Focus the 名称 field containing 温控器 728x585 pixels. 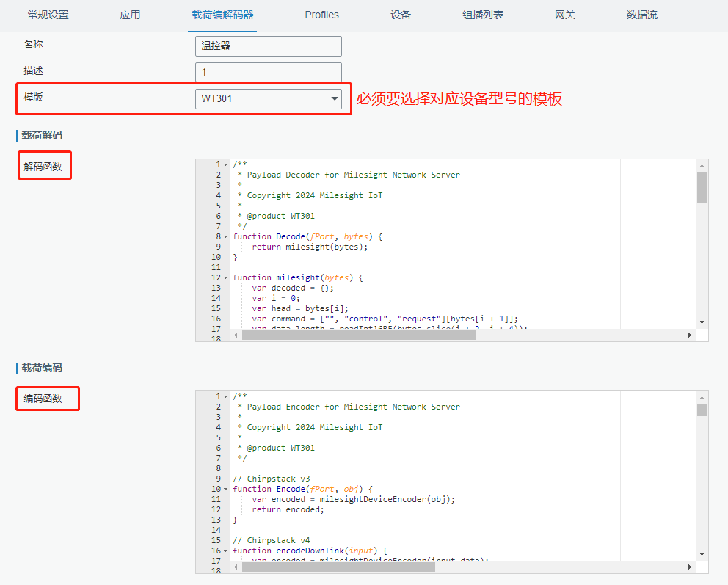(x=269, y=46)
